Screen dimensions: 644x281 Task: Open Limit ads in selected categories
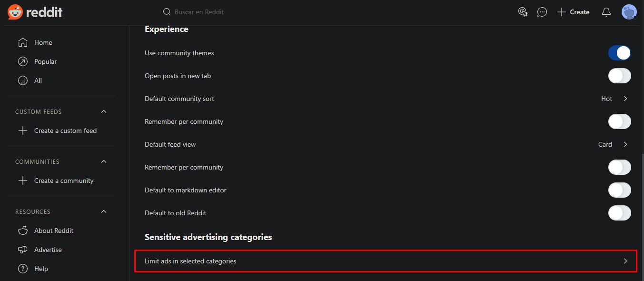(x=386, y=261)
